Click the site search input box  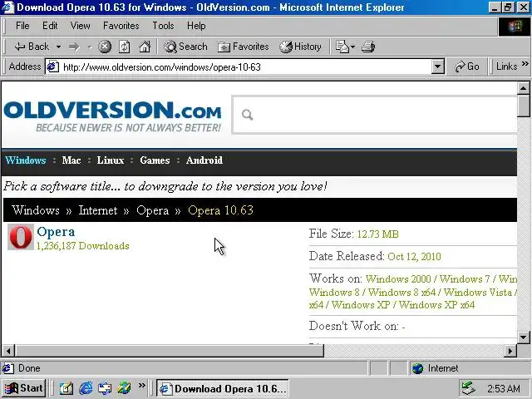pyautogui.click(x=374, y=115)
